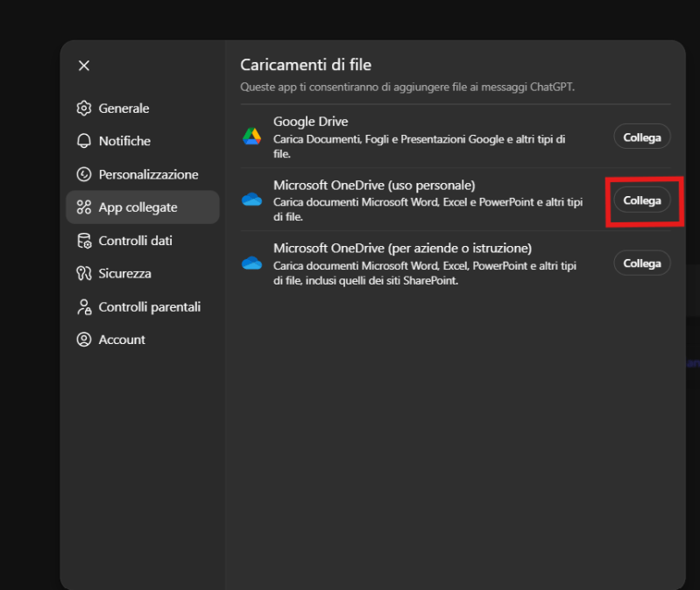Image resolution: width=700 pixels, height=590 pixels.
Task: Click the gear icon next to Generale
Action: 84,109
